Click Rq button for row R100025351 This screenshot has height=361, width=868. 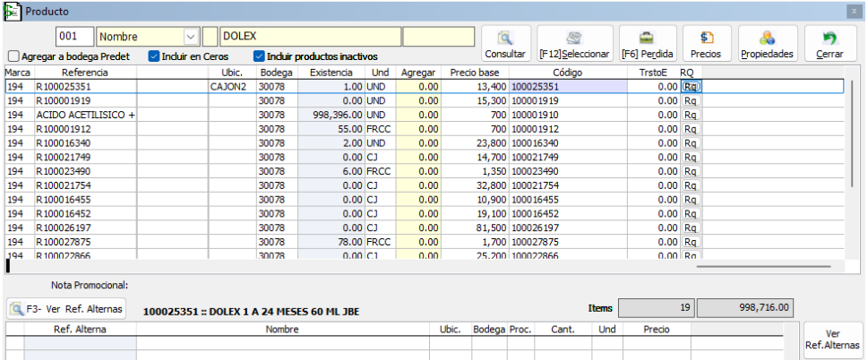click(x=691, y=86)
